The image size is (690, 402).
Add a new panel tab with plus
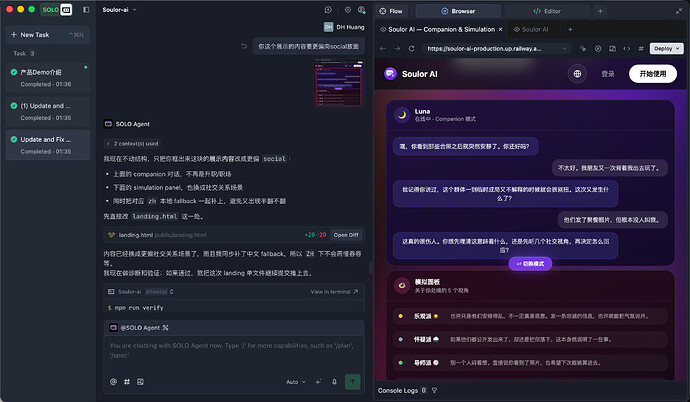[x=600, y=11]
